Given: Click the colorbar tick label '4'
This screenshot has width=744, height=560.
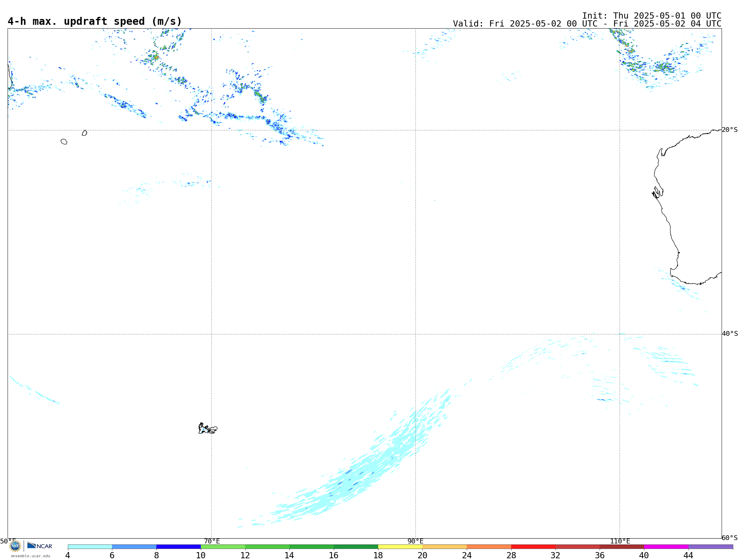Looking at the screenshot, I should (x=68, y=555).
